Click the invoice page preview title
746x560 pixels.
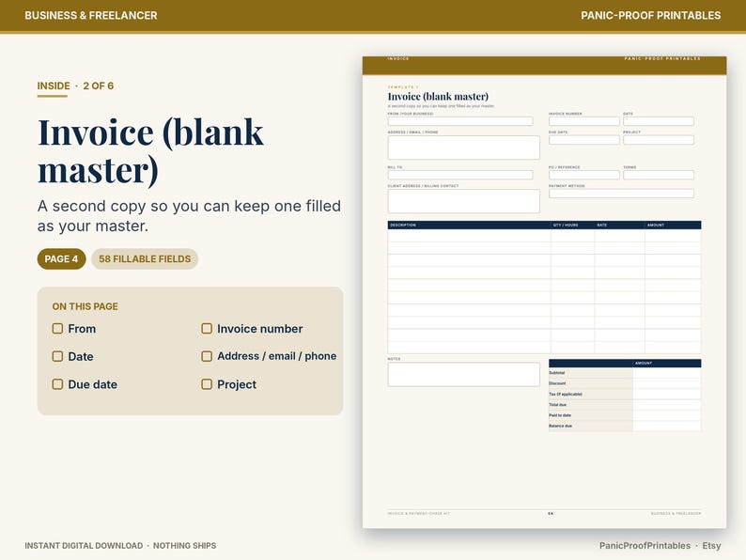pyautogui.click(x=438, y=96)
